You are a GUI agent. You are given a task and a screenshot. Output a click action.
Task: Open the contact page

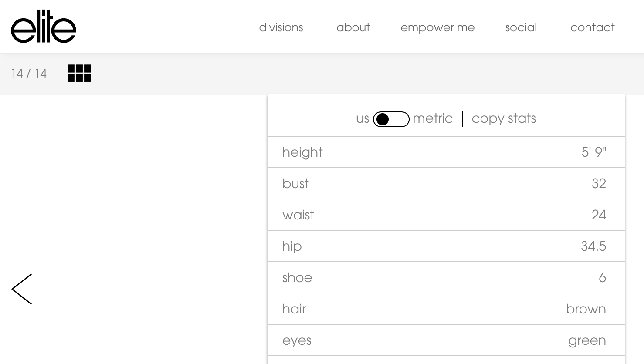(x=593, y=27)
